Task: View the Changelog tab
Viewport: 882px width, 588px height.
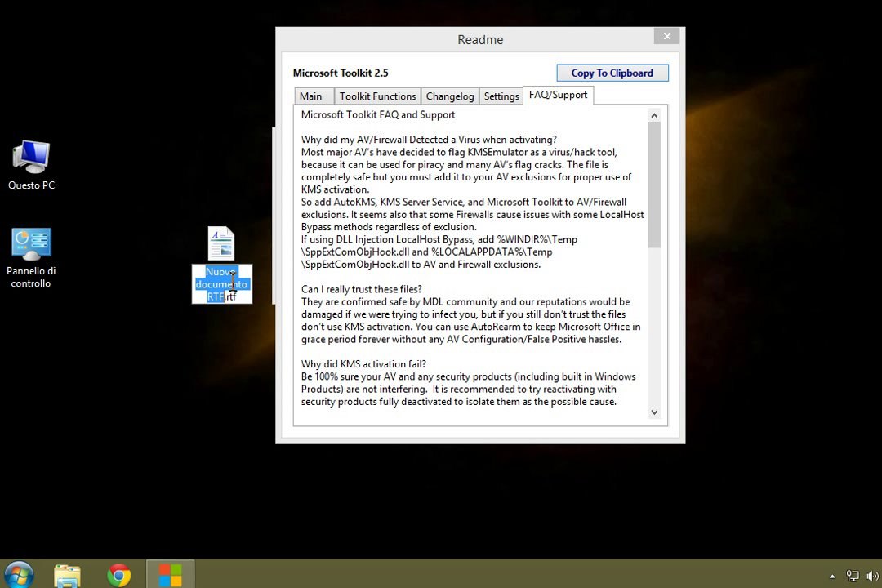Action: (x=450, y=96)
